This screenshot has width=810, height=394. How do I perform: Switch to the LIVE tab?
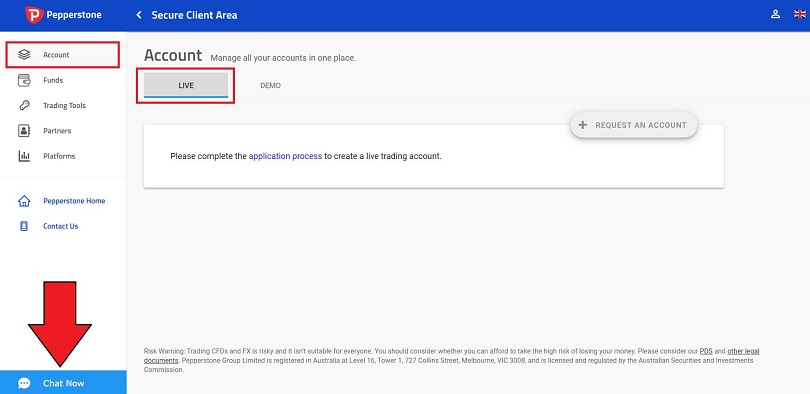click(x=186, y=85)
